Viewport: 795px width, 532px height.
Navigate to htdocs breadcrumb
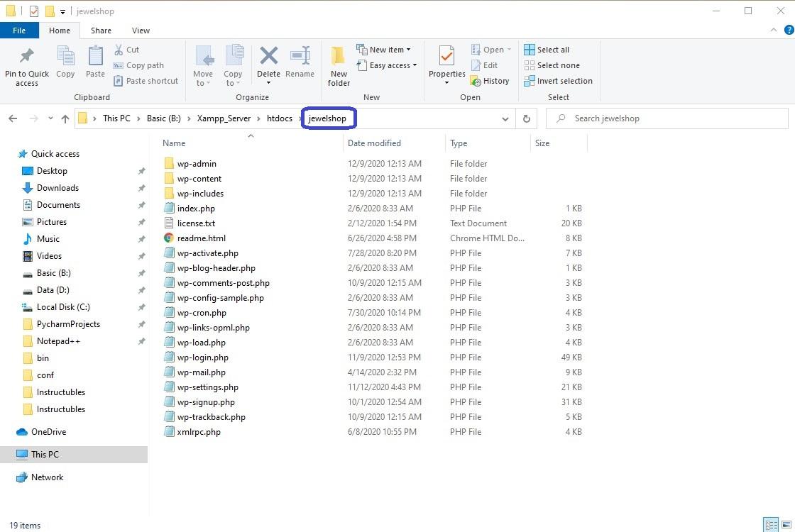point(280,118)
